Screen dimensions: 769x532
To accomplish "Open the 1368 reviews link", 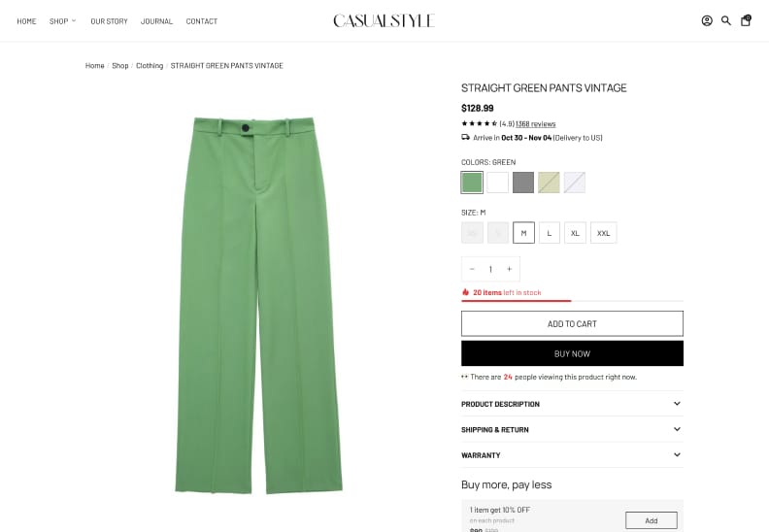I will pyautogui.click(x=536, y=123).
